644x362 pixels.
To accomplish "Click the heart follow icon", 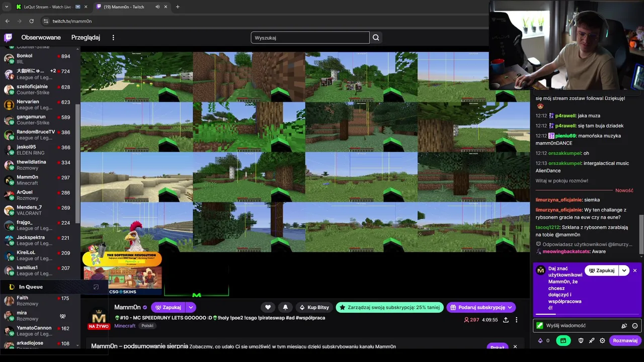I will coord(268,307).
